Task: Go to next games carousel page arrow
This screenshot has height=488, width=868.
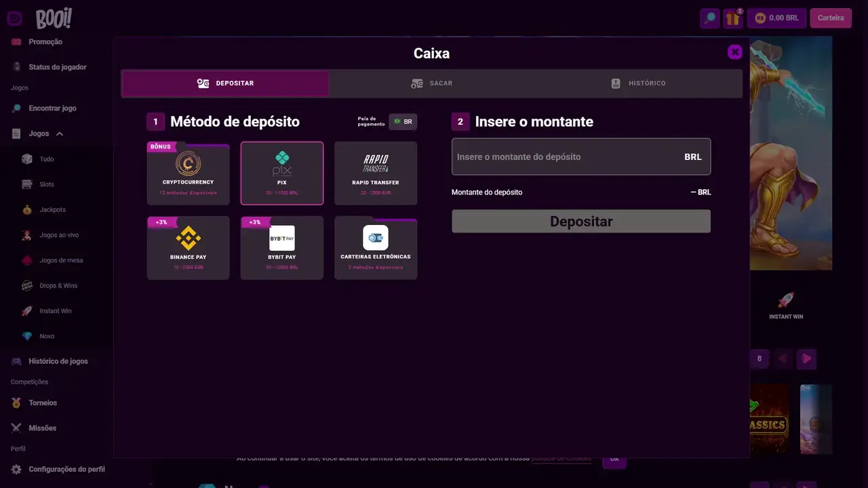Action: [x=806, y=359]
